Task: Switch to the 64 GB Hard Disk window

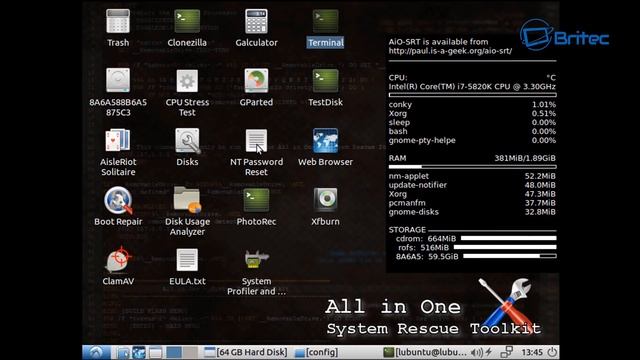Action: pyautogui.click(x=246, y=352)
